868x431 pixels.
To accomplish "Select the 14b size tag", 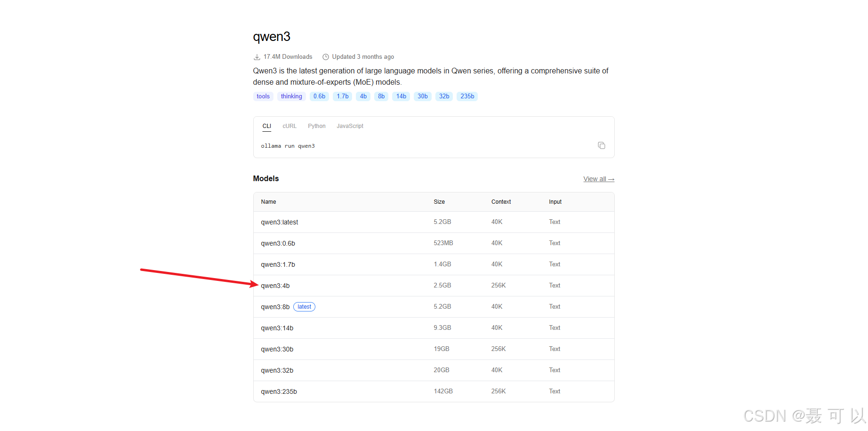I will tap(401, 96).
